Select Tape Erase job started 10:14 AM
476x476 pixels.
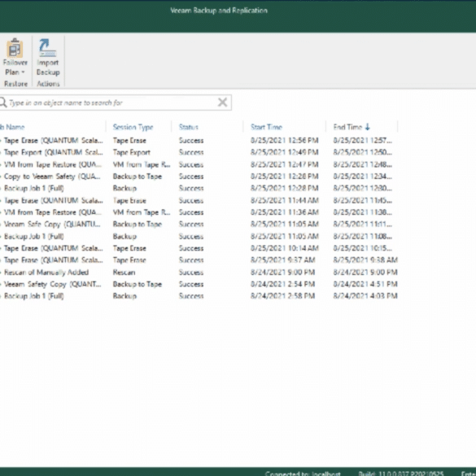[x=199, y=248]
